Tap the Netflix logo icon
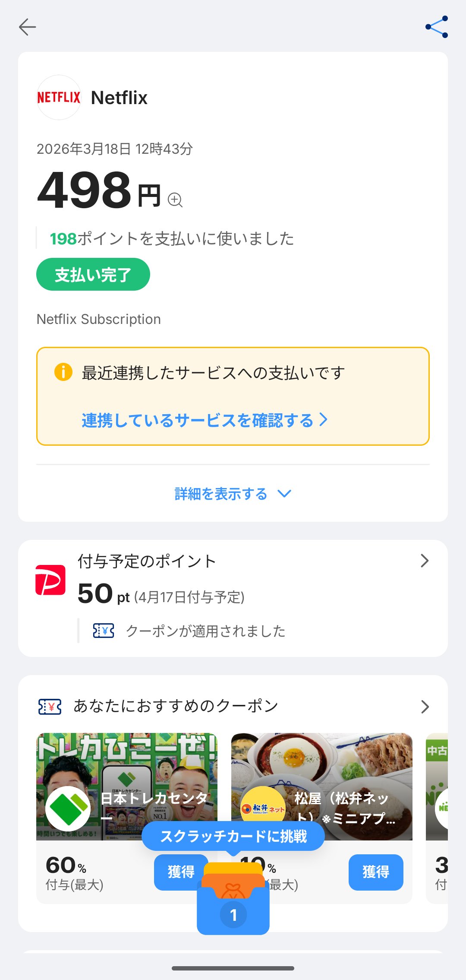 pos(59,98)
